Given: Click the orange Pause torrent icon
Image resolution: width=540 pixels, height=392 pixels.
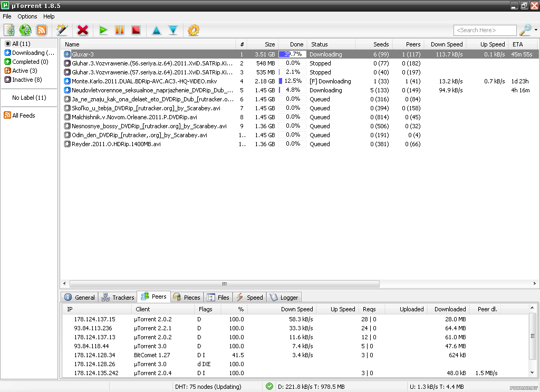Looking at the screenshot, I should tap(120, 30).
